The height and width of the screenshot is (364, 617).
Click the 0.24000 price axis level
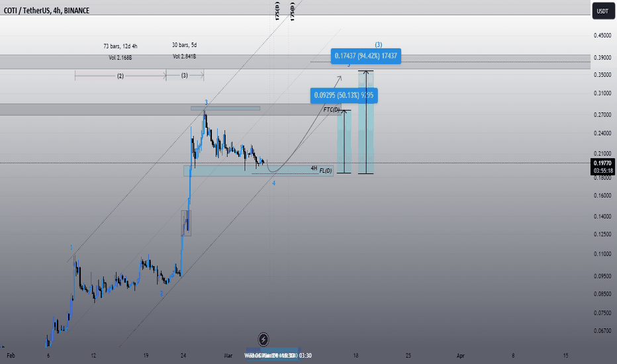click(x=602, y=133)
